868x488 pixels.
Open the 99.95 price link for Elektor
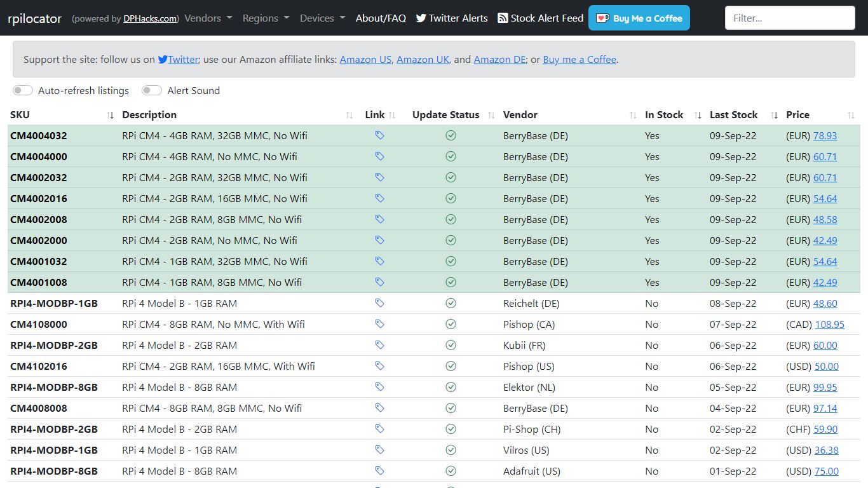tap(825, 387)
